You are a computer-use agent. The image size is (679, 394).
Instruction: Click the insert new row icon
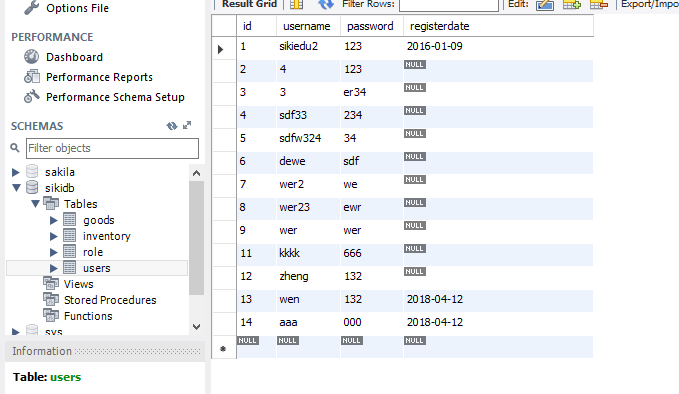pos(572,5)
